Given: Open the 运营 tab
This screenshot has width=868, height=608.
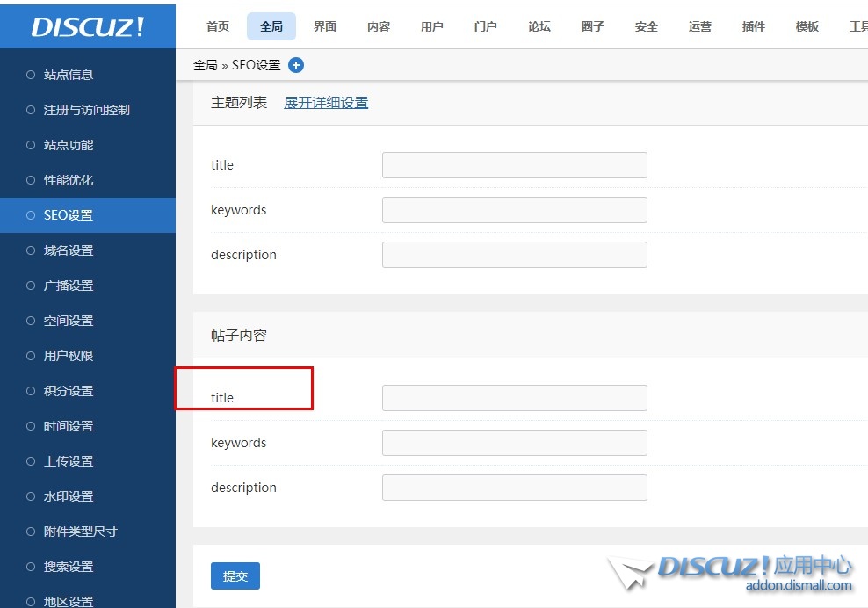Looking at the screenshot, I should 699,26.
